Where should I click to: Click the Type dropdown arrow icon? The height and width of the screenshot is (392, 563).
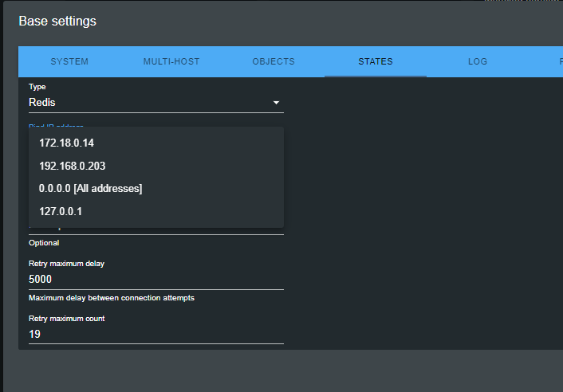pos(276,103)
